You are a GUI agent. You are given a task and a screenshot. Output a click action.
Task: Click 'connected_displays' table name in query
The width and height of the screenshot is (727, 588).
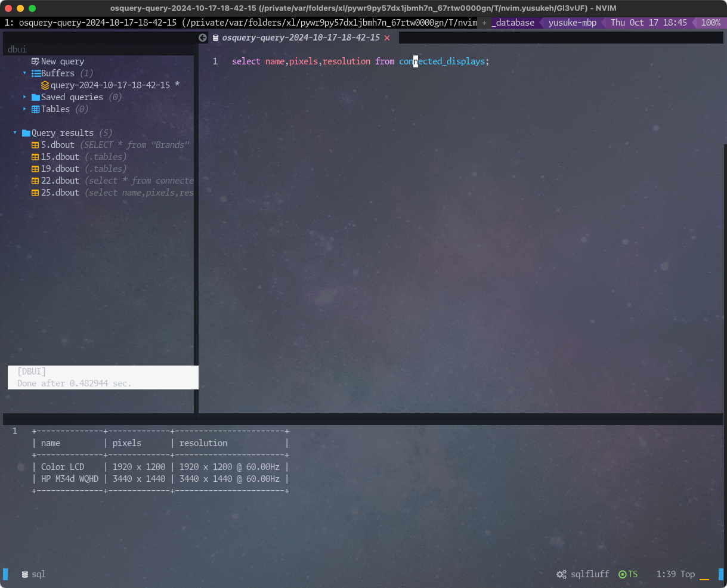click(x=442, y=61)
